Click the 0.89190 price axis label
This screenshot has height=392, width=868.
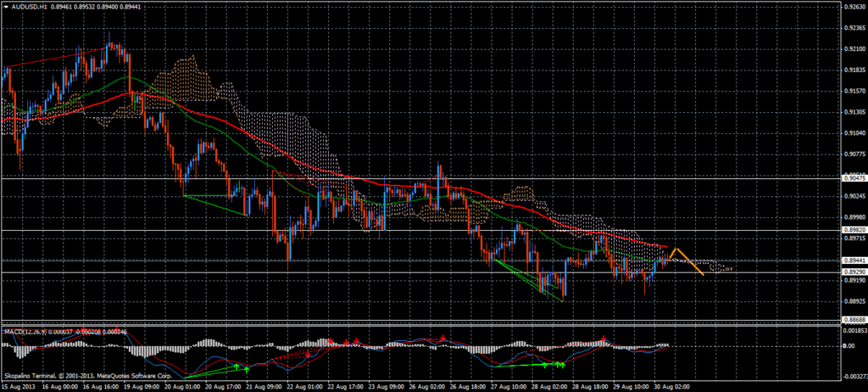853,280
